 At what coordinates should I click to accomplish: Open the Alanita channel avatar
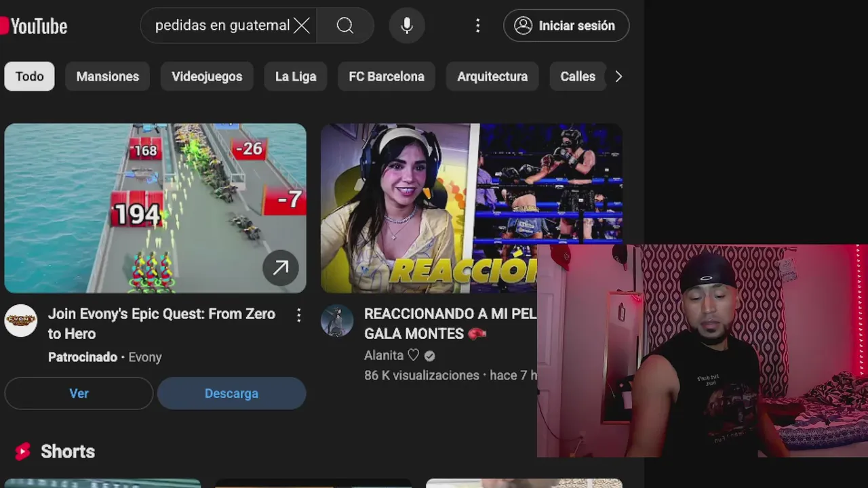click(x=337, y=321)
